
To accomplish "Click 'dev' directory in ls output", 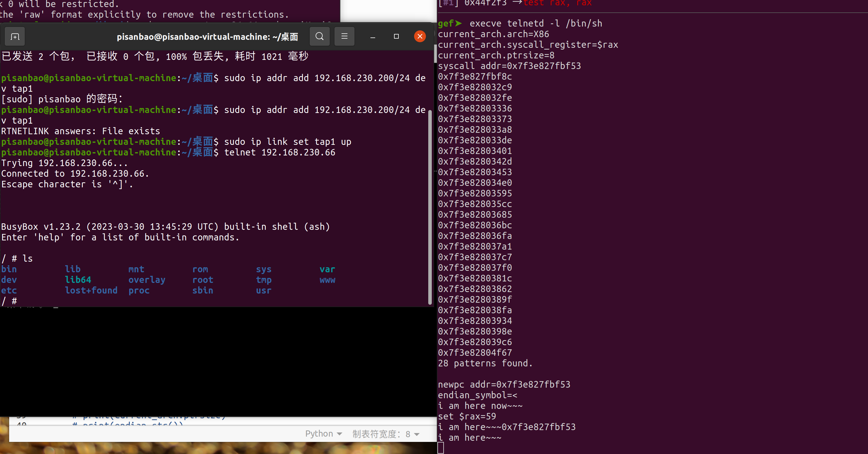I will (x=9, y=280).
